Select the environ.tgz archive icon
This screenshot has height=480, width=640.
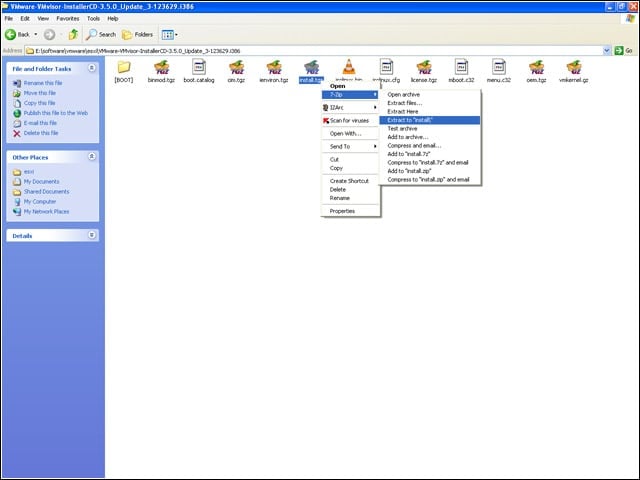274,67
